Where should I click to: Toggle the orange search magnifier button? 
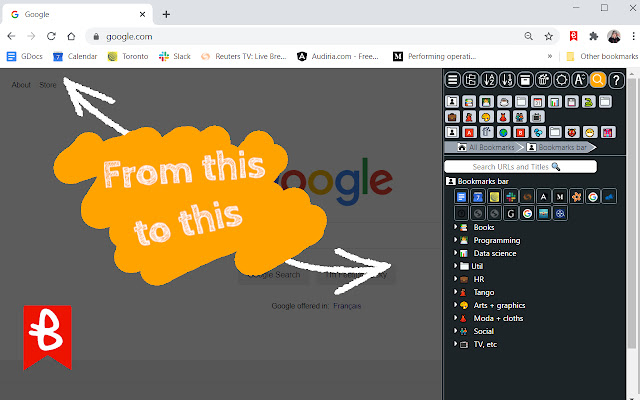pos(598,80)
